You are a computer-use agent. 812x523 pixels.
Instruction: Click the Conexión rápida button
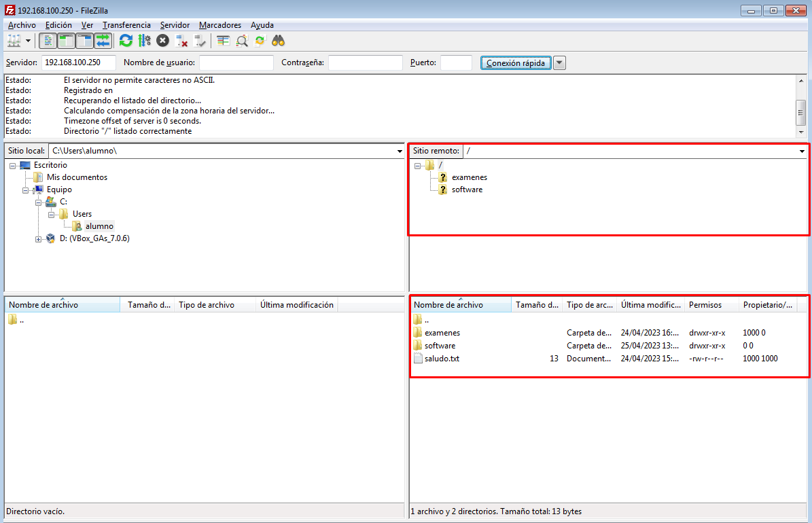(516, 62)
